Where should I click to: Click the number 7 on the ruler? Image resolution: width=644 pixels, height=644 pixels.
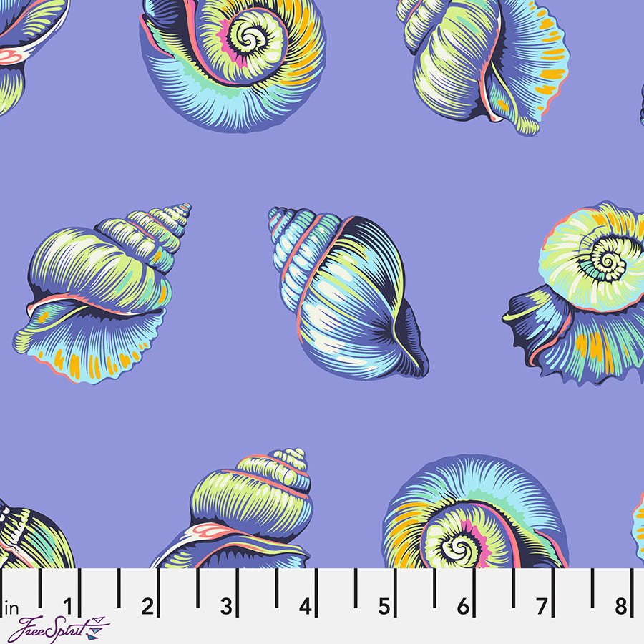pyautogui.click(x=542, y=607)
